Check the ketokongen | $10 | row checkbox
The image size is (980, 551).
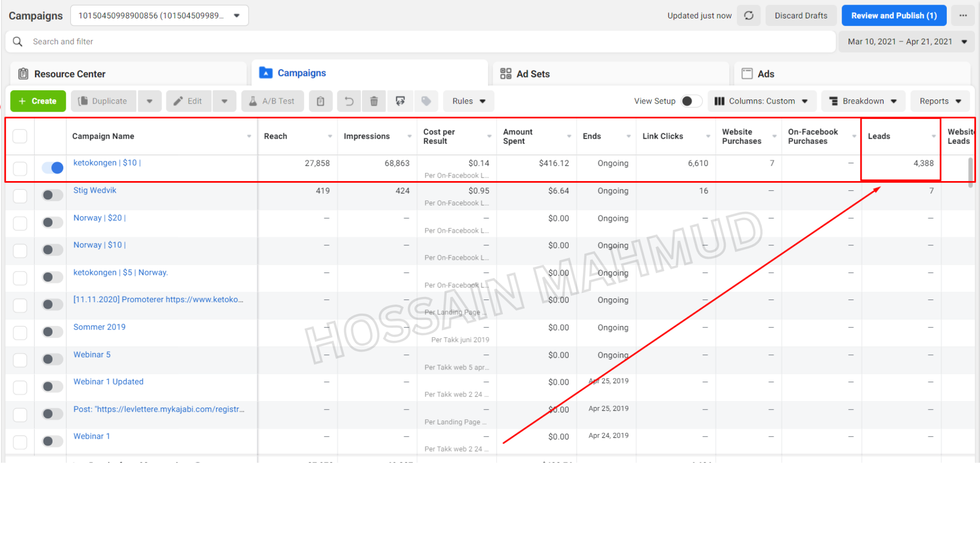pyautogui.click(x=20, y=169)
